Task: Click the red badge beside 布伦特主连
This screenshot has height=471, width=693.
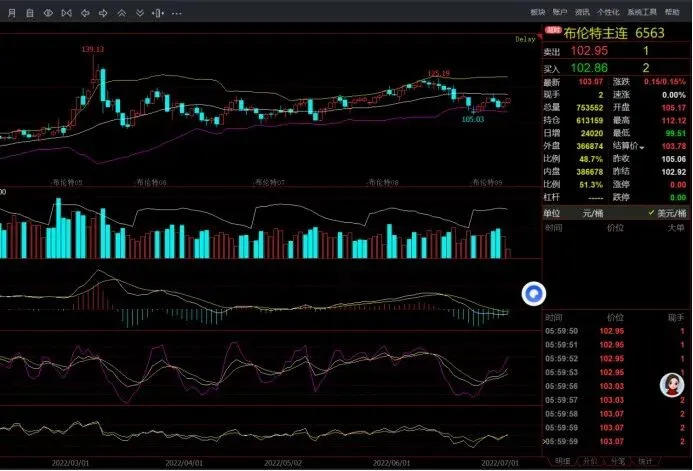Action: pos(552,30)
